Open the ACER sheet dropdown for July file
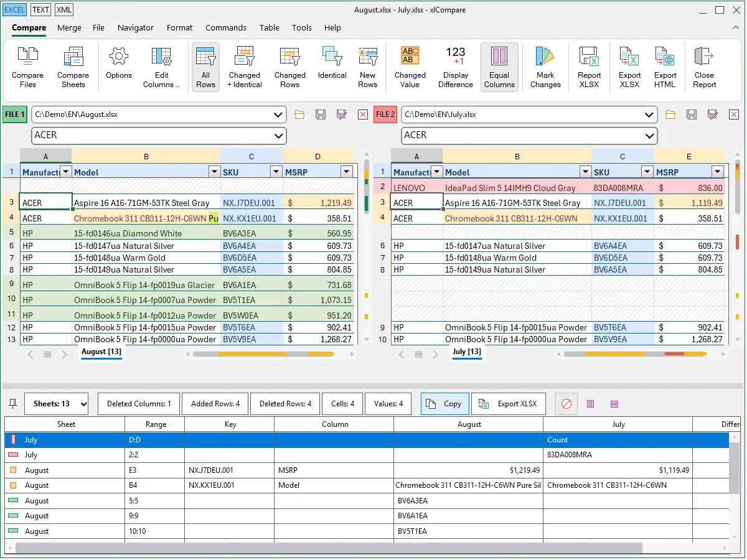The height and width of the screenshot is (560, 747). pos(649,136)
